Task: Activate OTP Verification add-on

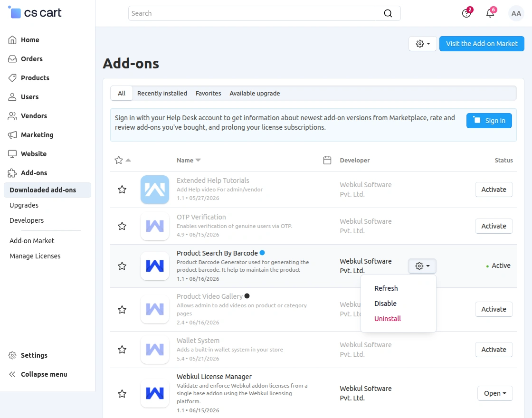Action: click(x=494, y=226)
